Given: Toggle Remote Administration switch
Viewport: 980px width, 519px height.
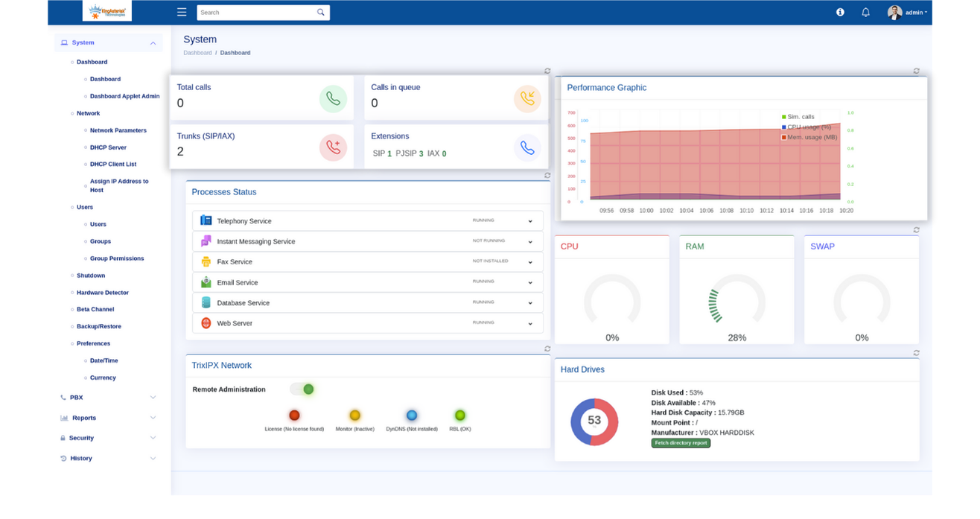Looking at the screenshot, I should (302, 389).
